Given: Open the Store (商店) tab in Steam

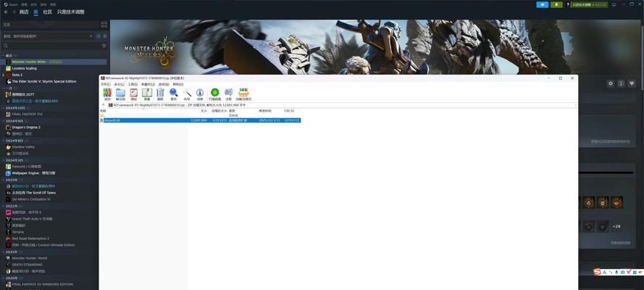Looking at the screenshot, I should [x=24, y=12].
